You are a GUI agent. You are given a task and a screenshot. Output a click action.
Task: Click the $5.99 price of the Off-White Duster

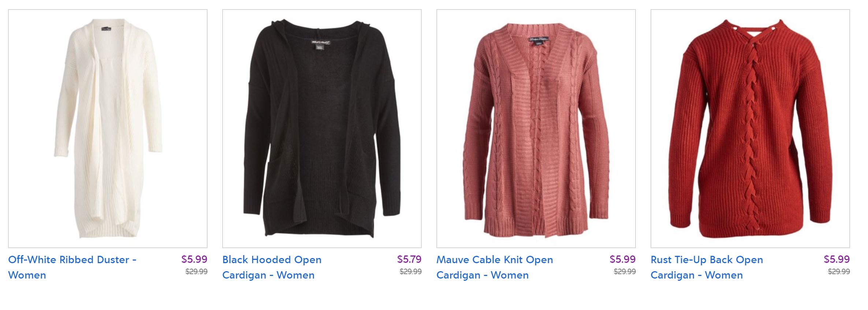[x=194, y=259]
